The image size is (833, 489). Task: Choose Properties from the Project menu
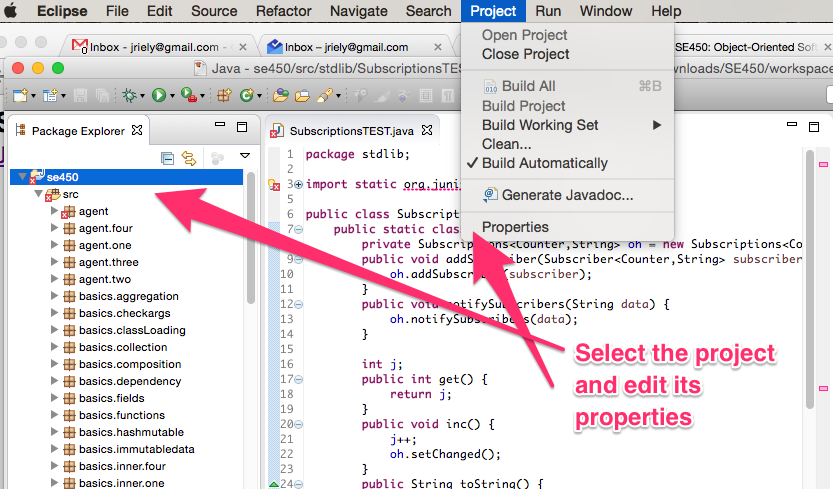click(515, 227)
